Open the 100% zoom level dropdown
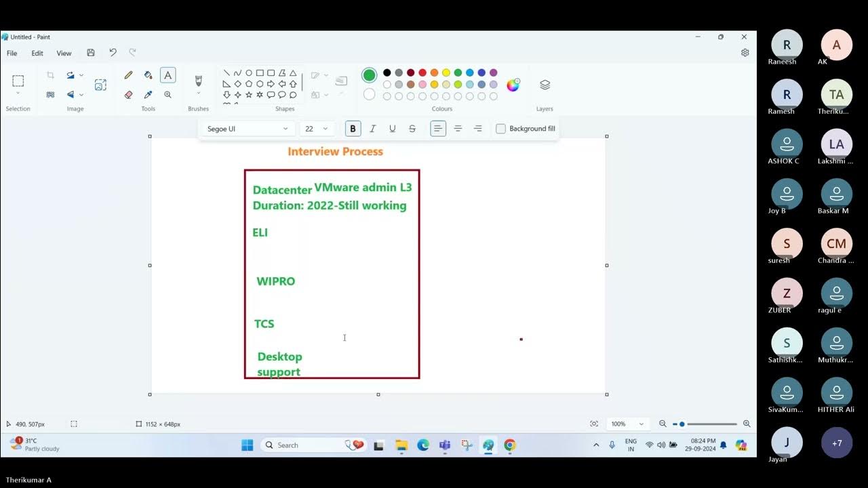The image size is (868, 488). click(x=628, y=424)
